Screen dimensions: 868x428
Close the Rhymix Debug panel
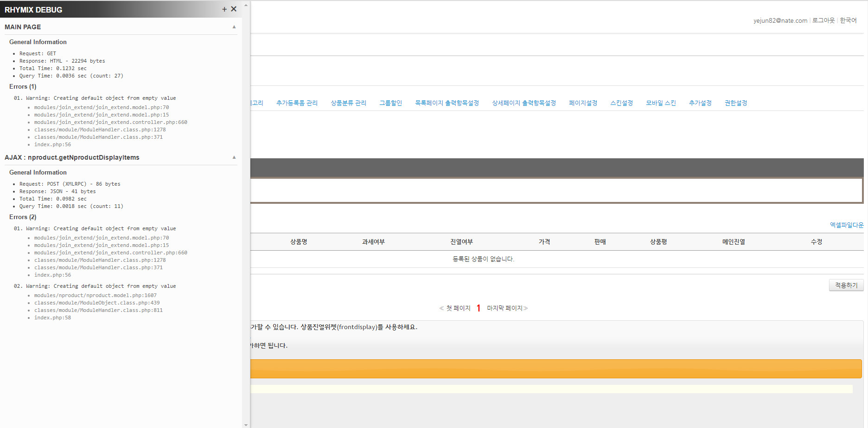click(234, 9)
